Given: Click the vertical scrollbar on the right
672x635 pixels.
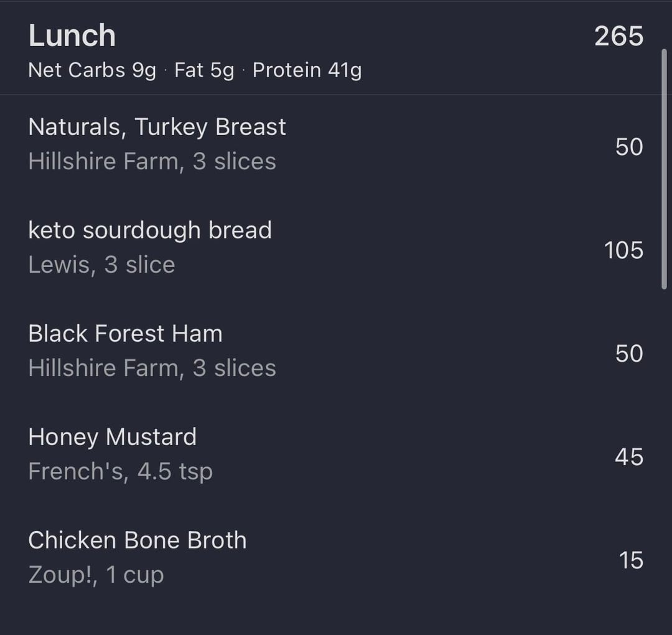Looking at the screenshot, I should (x=663, y=168).
